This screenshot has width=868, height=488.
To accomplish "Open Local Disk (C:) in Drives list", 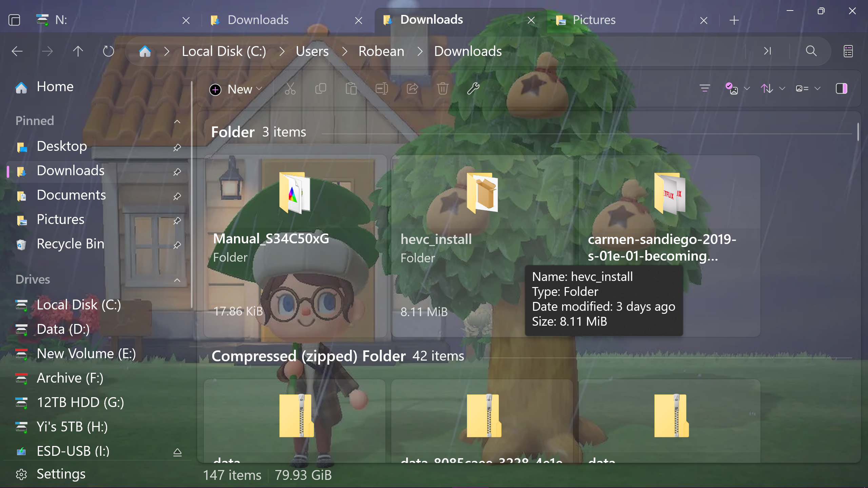I will coord(97,305).
